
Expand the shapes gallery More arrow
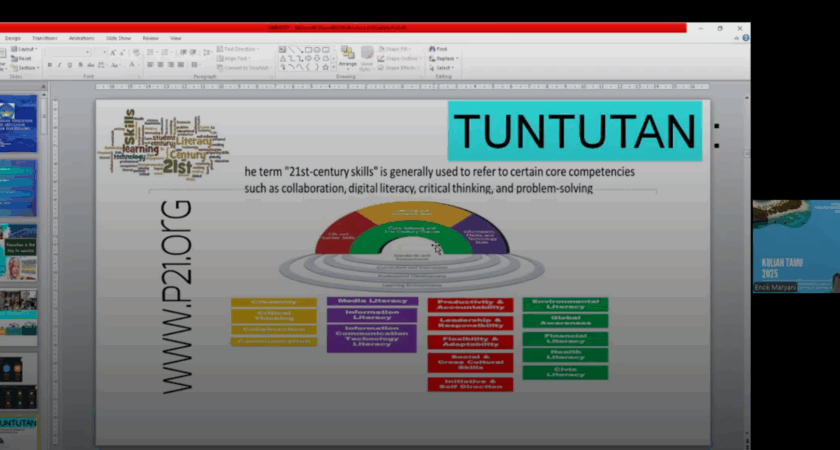pos(334,67)
